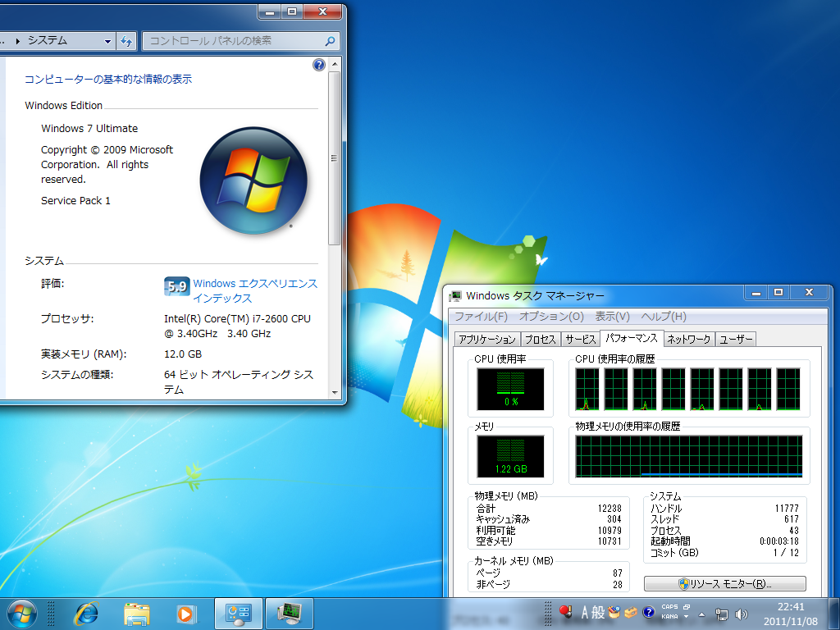Click the magnifier in Control Panel search box

tap(330, 41)
